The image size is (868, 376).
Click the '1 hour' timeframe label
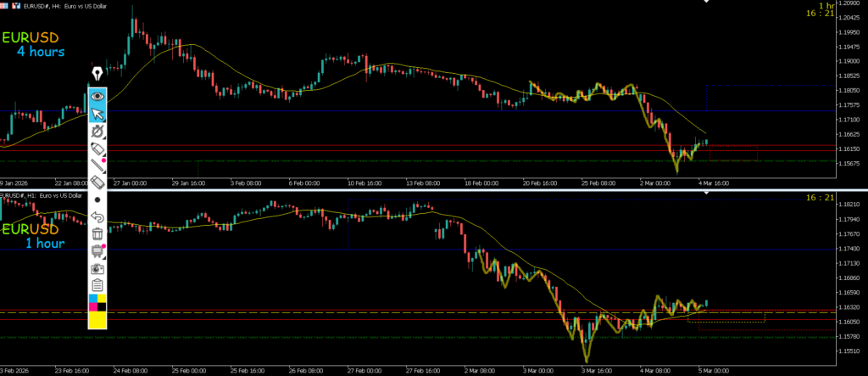45,244
